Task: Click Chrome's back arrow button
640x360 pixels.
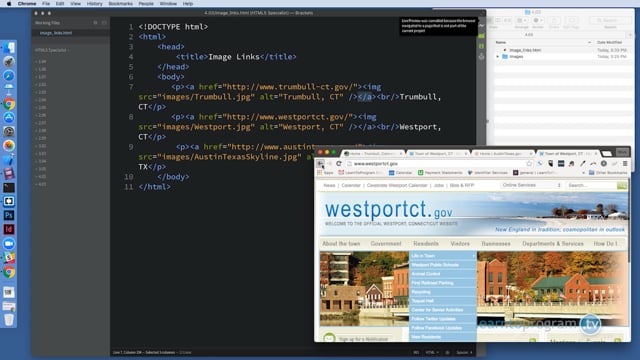Action: (321, 164)
